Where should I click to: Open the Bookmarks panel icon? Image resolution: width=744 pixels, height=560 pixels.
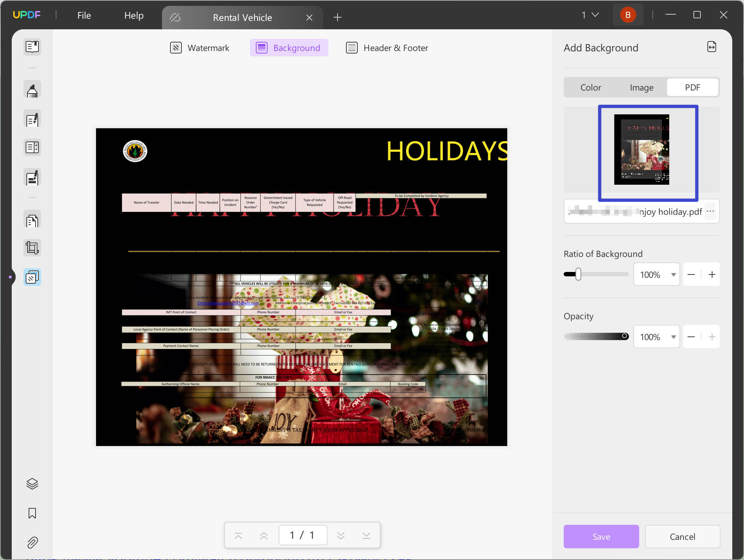(32, 513)
